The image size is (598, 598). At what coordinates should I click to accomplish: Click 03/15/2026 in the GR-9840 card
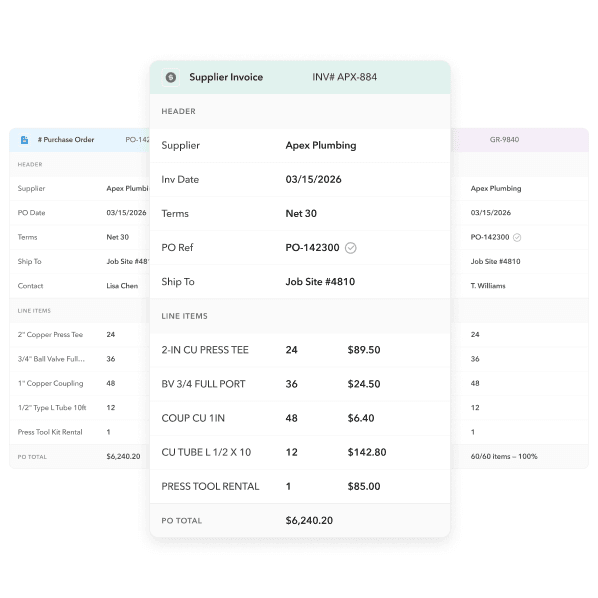pyautogui.click(x=490, y=213)
